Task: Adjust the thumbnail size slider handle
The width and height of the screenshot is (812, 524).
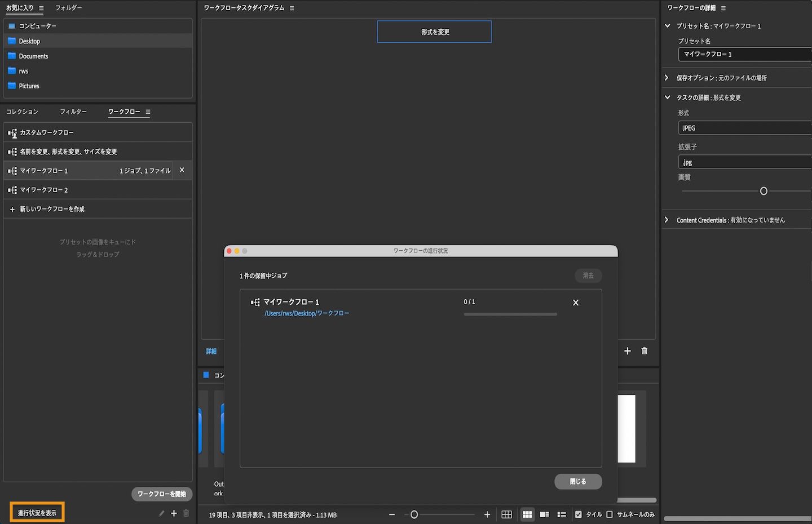Action: (414, 514)
